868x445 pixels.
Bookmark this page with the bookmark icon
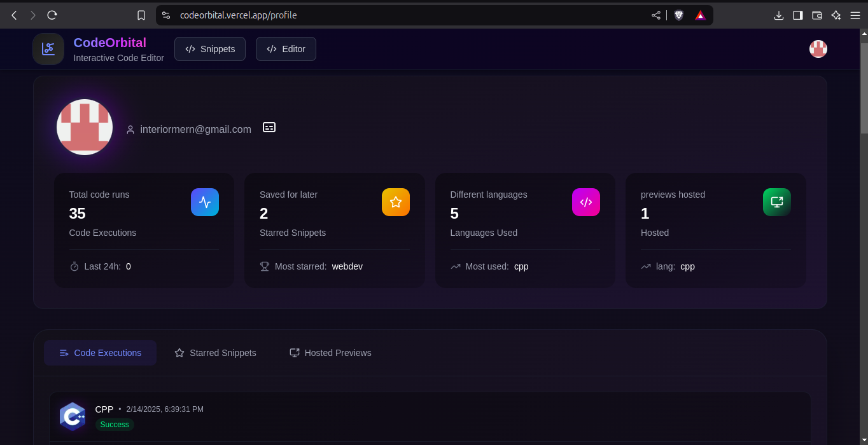pos(141,15)
